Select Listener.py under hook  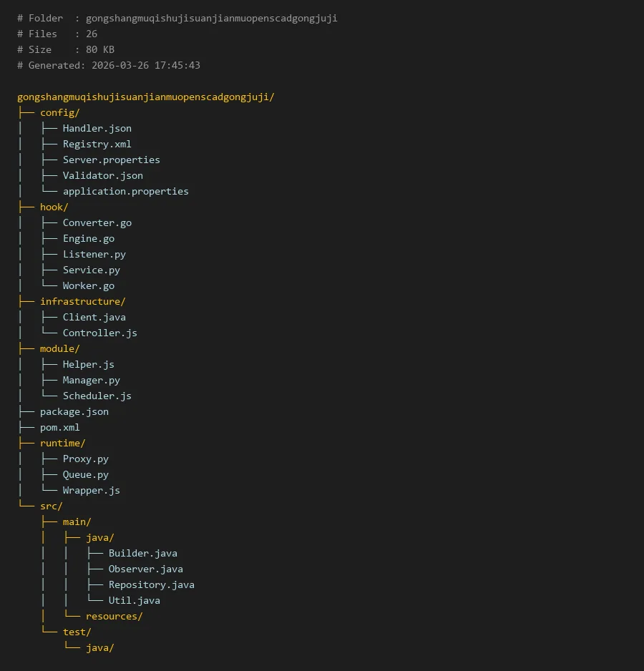pos(94,254)
